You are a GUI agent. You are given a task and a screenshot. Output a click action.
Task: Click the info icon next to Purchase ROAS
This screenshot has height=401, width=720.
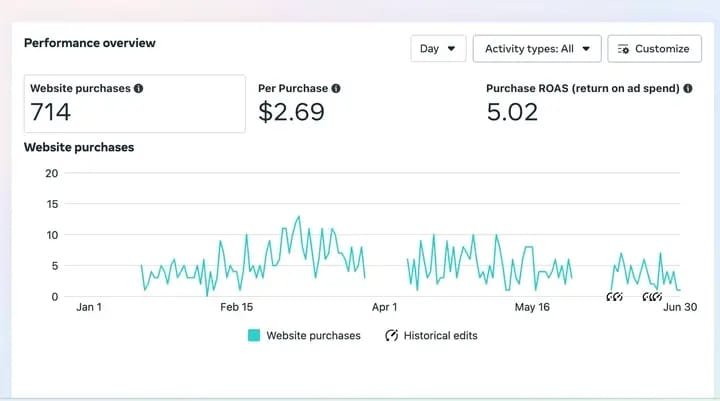pyautogui.click(x=689, y=88)
